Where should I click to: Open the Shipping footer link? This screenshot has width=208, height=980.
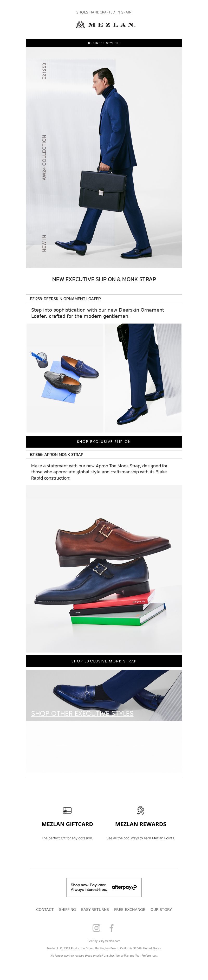[x=67, y=909]
